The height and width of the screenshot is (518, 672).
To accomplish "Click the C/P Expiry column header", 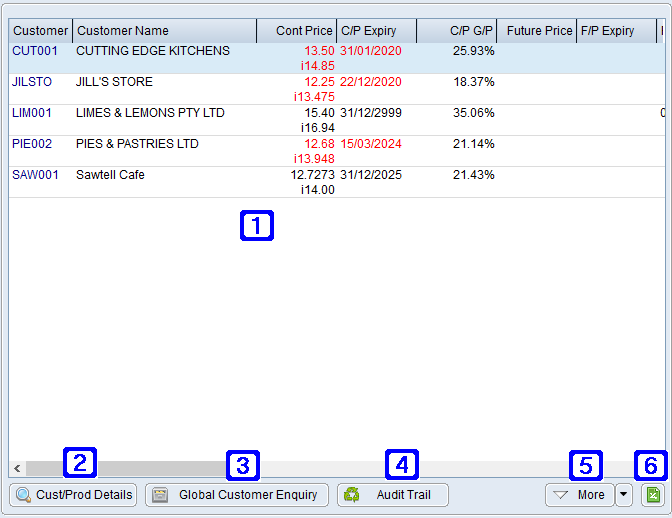I will [x=376, y=31].
